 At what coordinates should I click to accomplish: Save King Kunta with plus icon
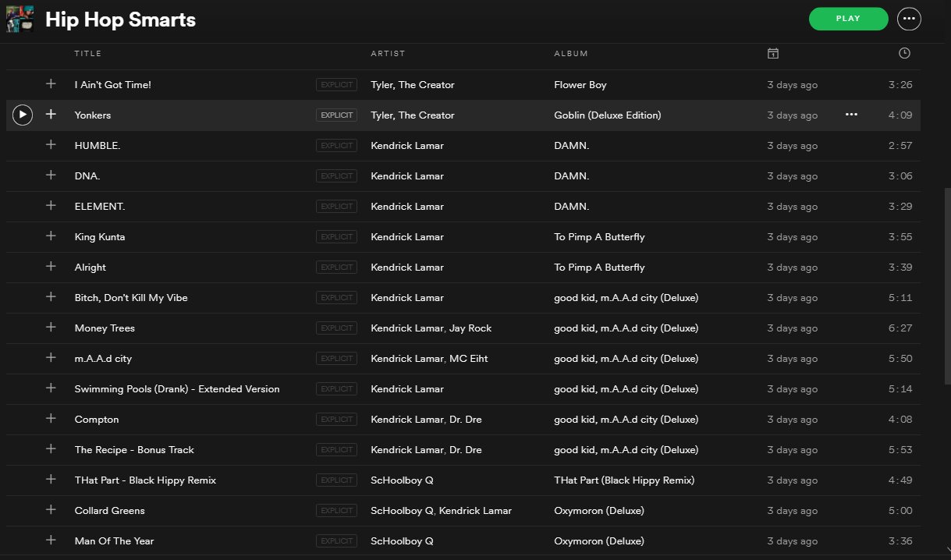coord(51,236)
